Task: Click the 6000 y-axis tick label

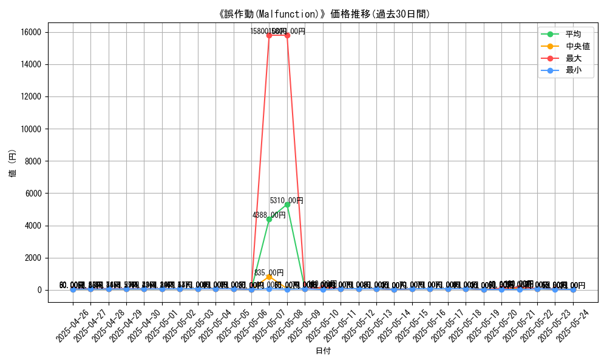Action: pyautogui.click(x=33, y=194)
